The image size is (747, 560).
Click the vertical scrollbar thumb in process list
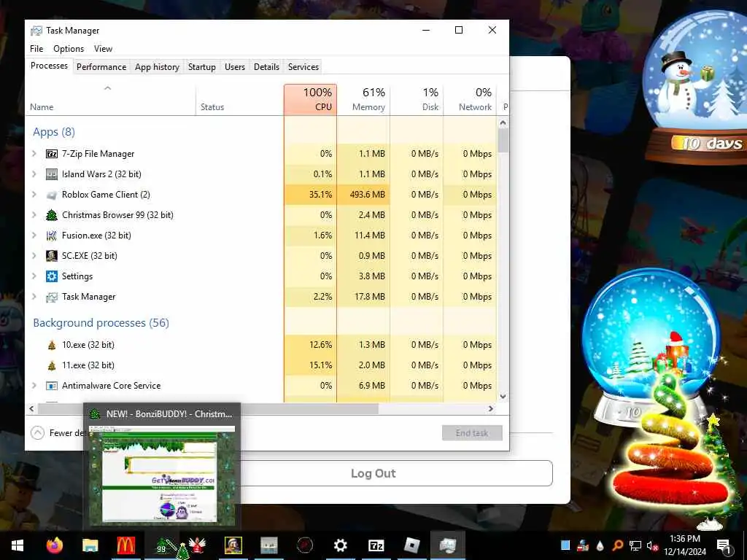(503, 141)
